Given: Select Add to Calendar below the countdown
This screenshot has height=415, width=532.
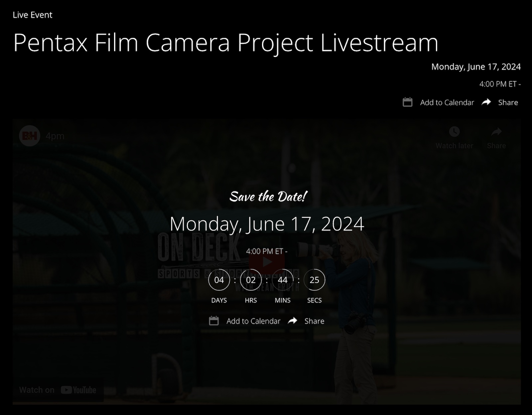Looking at the screenshot, I should tap(253, 321).
